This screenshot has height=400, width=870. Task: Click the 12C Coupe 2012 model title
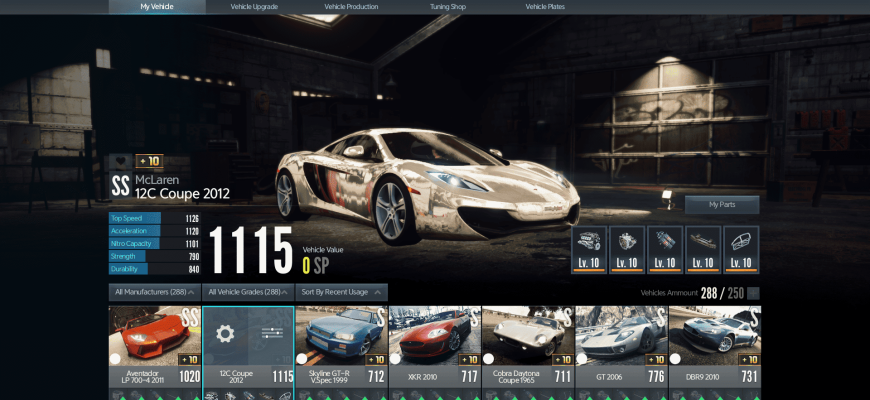[x=183, y=193]
